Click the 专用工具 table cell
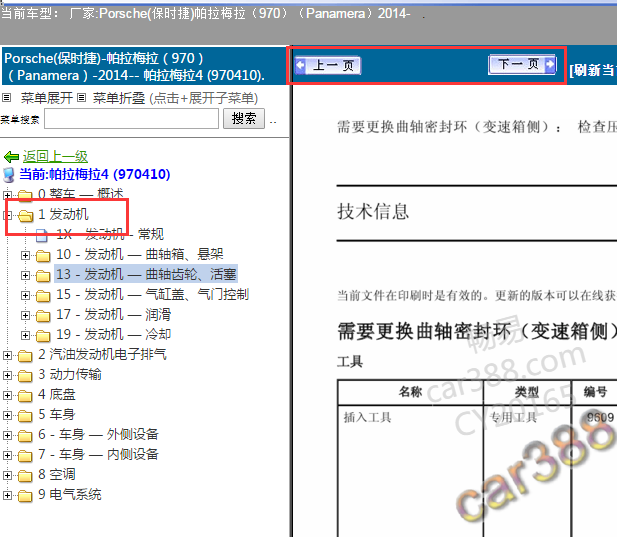The height and width of the screenshot is (537, 617). point(513,417)
